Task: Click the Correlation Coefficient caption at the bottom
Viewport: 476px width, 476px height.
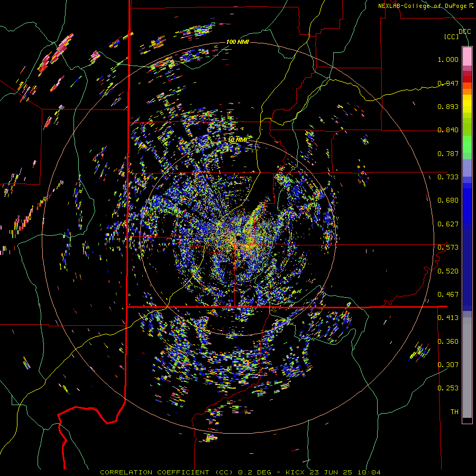Action: click(240, 472)
